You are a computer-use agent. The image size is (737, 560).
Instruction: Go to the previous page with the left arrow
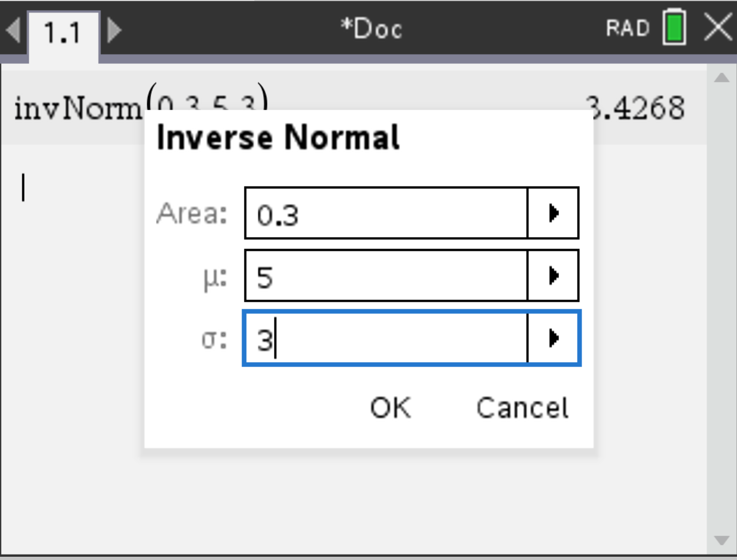coord(13,30)
